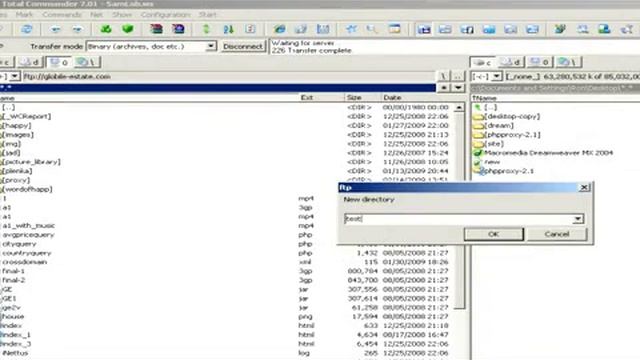The height and width of the screenshot is (360, 640).
Task: Click the magnifier search toolbar icon
Action: [372, 29]
